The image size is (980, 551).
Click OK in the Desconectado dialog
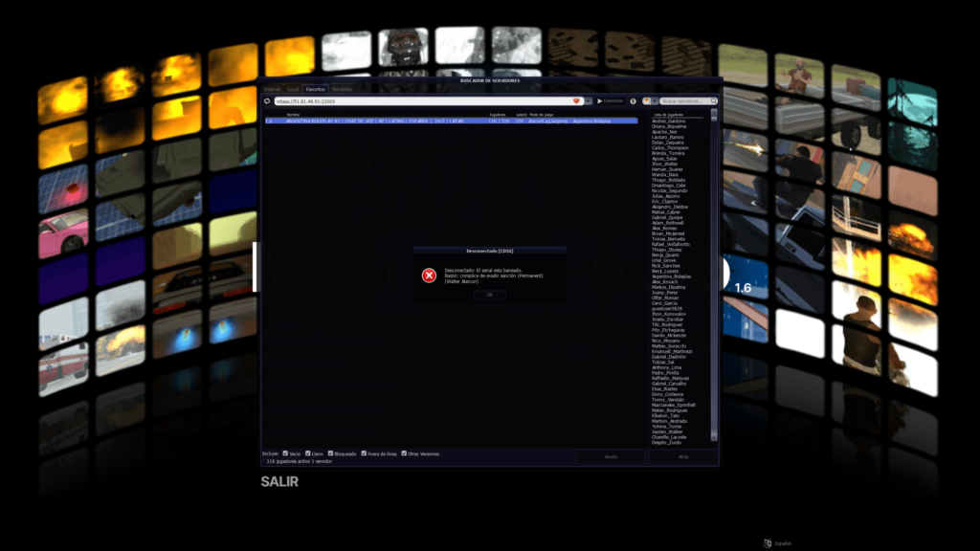(x=489, y=295)
